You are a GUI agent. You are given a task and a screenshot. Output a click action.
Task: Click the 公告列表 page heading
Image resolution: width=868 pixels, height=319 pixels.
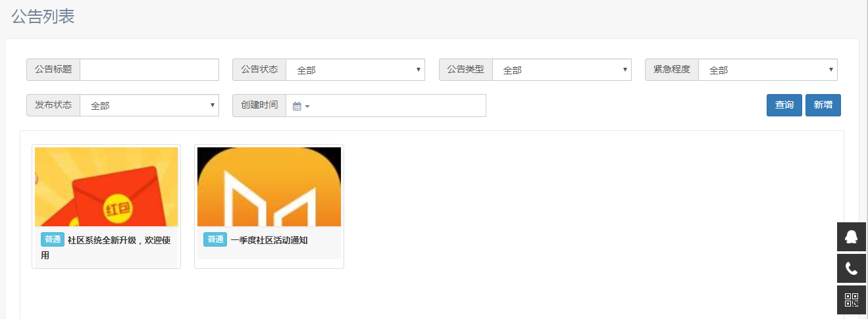point(43,16)
